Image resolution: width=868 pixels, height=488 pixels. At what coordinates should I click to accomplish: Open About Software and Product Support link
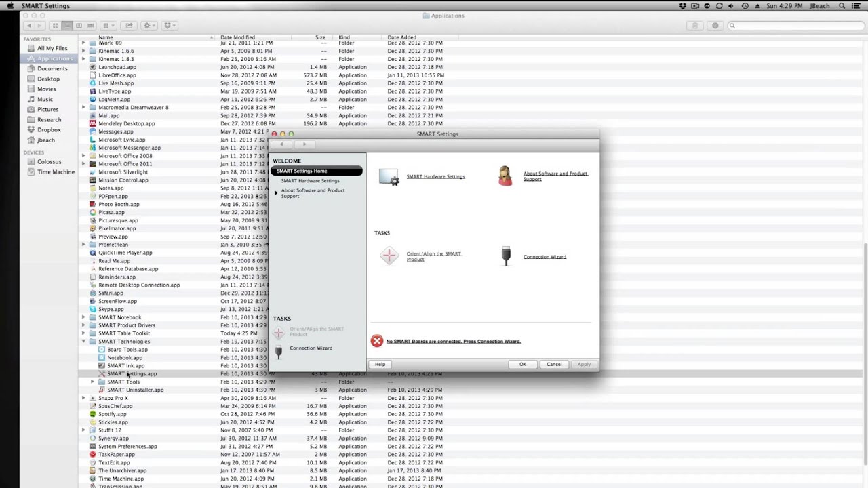(x=555, y=176)
